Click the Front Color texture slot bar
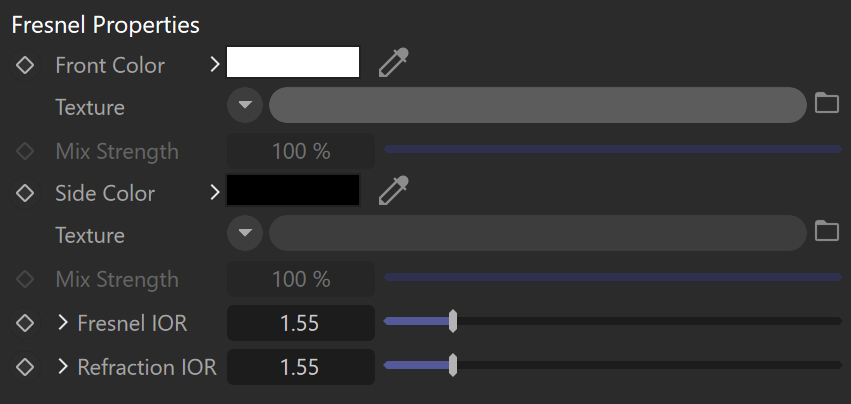 [x=538, y=104]
